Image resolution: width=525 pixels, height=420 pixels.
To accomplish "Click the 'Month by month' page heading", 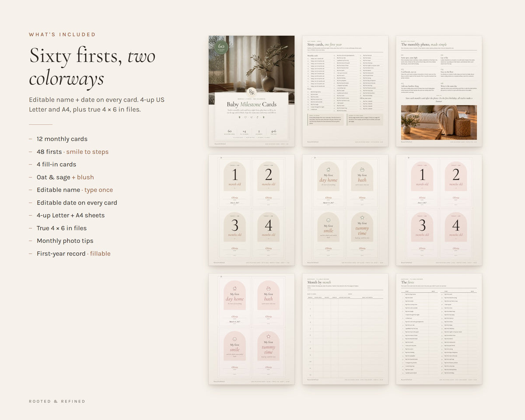I will [x=319, y=282].
